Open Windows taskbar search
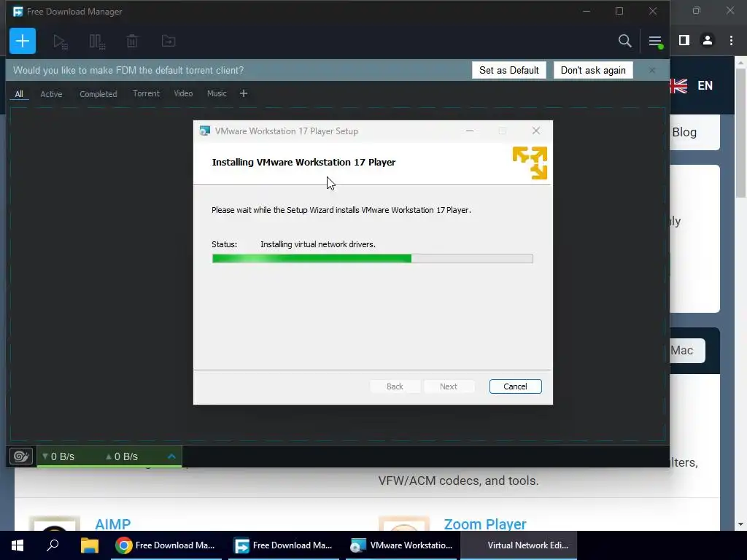The width and height of the screenshot is (747, 560). (x=53, y=545)
